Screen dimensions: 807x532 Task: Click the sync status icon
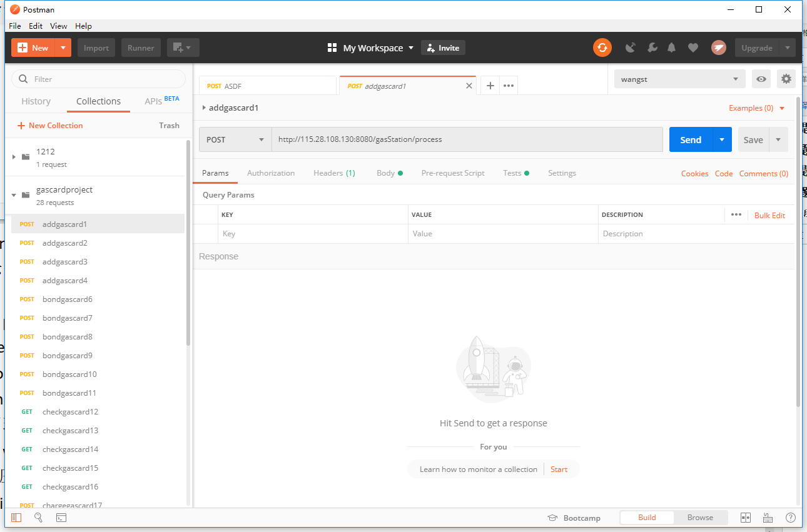pyautogui.click(x=602, y=48)
